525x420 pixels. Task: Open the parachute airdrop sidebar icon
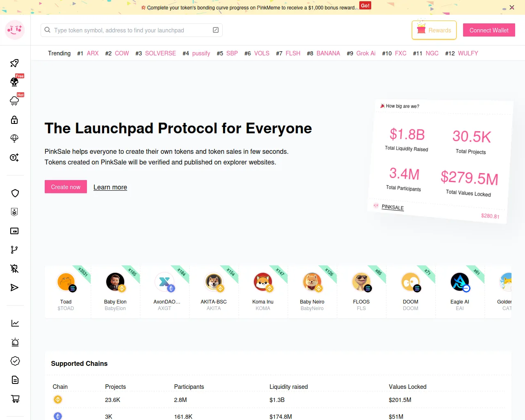coord(15,139)
